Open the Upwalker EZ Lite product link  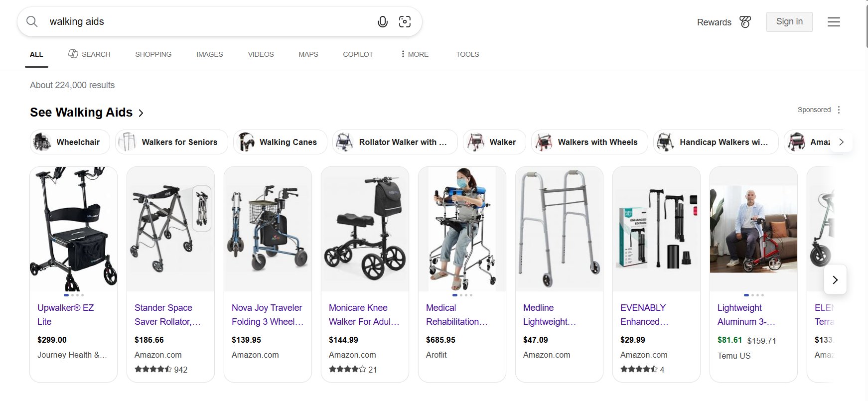(x=65, y=314)
